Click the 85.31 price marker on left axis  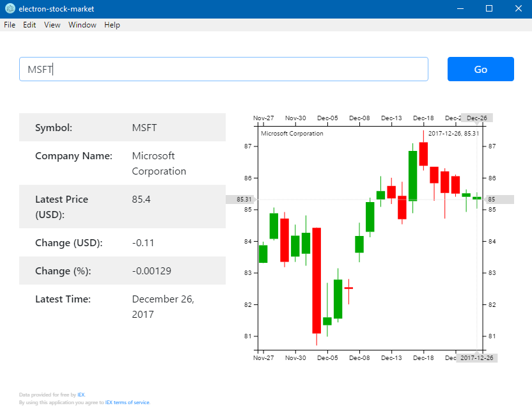(x=243, y=200)
